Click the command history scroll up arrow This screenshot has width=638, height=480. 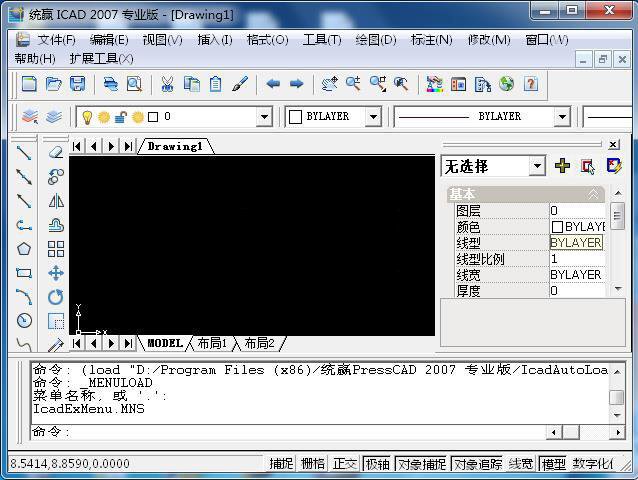pos(617,371)
